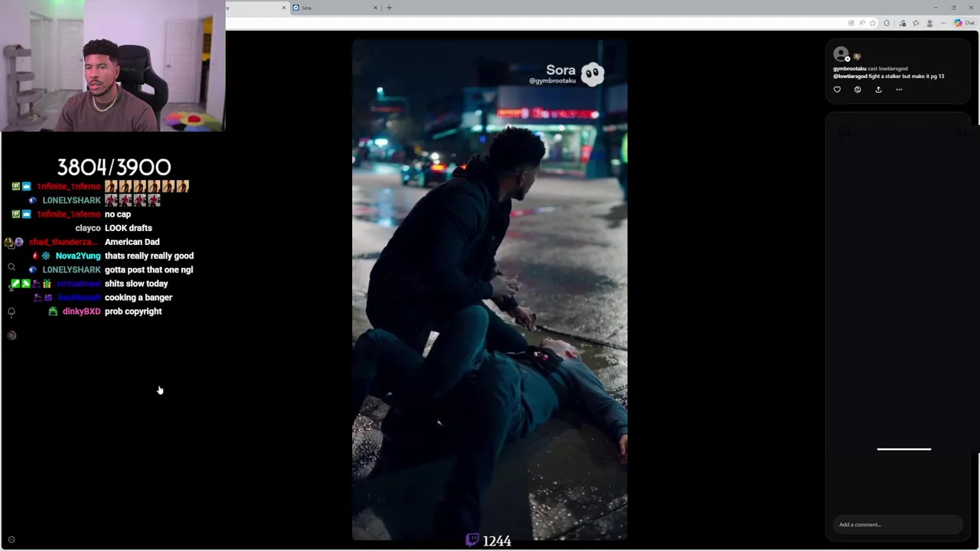
Task: Open browser Settings and more menu
Action: click(943, 23)
